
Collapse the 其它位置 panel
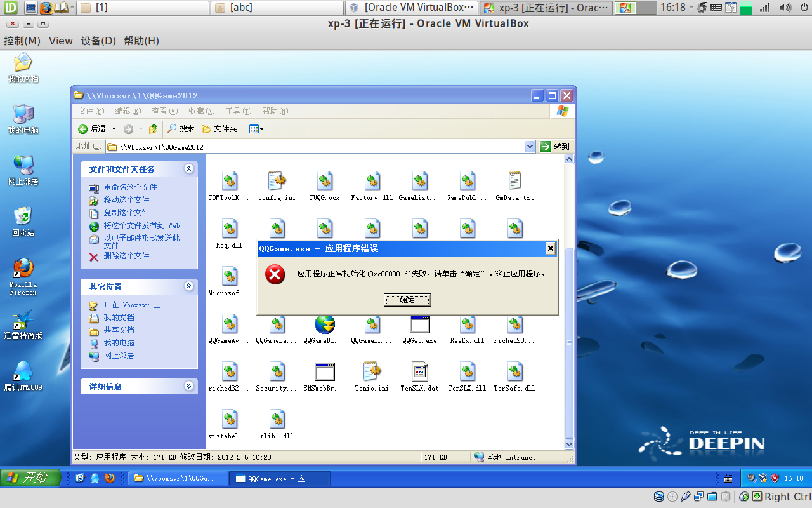188,286
